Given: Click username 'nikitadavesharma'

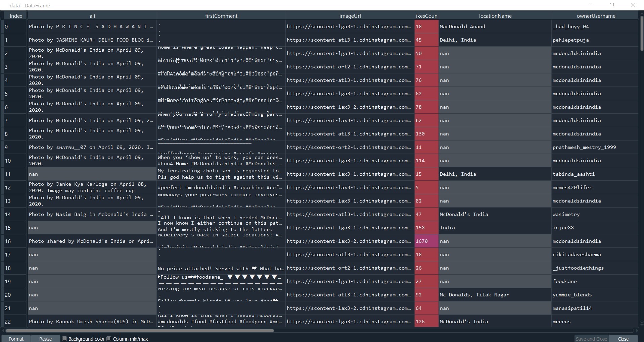Looking at the screenshot, I should pyautogui.click(x=595, y=254).
